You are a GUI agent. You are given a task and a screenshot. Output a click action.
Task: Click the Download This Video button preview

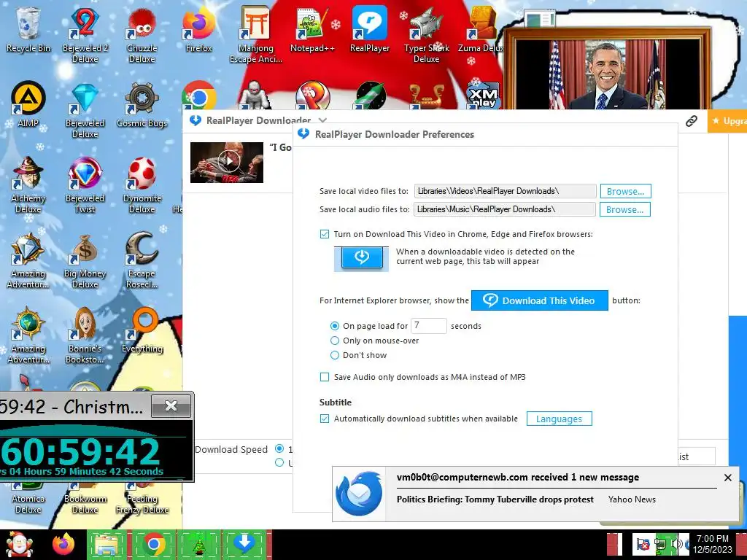pyautogui.click(x=539, y=300)
